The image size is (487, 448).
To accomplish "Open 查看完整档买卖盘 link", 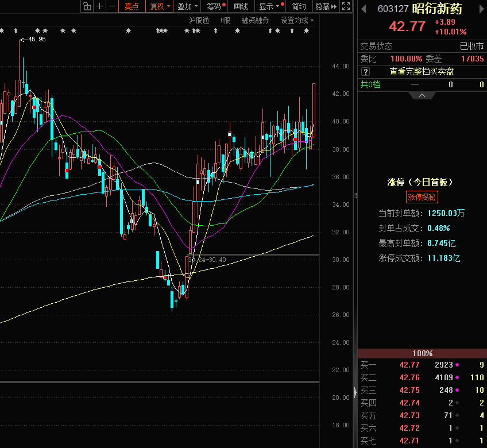I will point(422,72).
